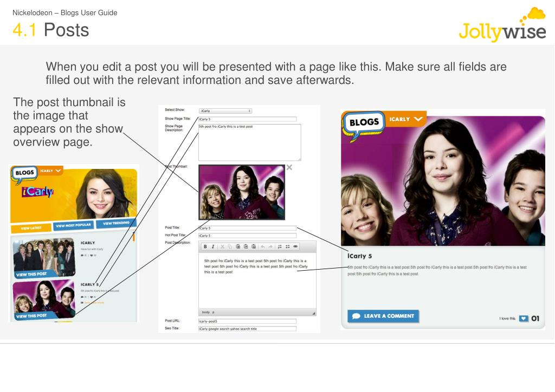Expand the ICARLY dropdown on the overview page
Screen dimensions: 555x392
(x=50, y=171)
